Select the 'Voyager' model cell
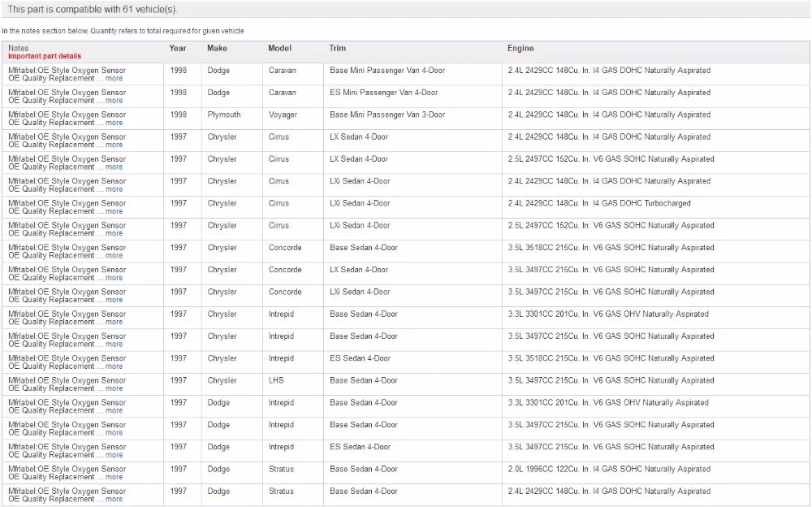 point(283,115)
